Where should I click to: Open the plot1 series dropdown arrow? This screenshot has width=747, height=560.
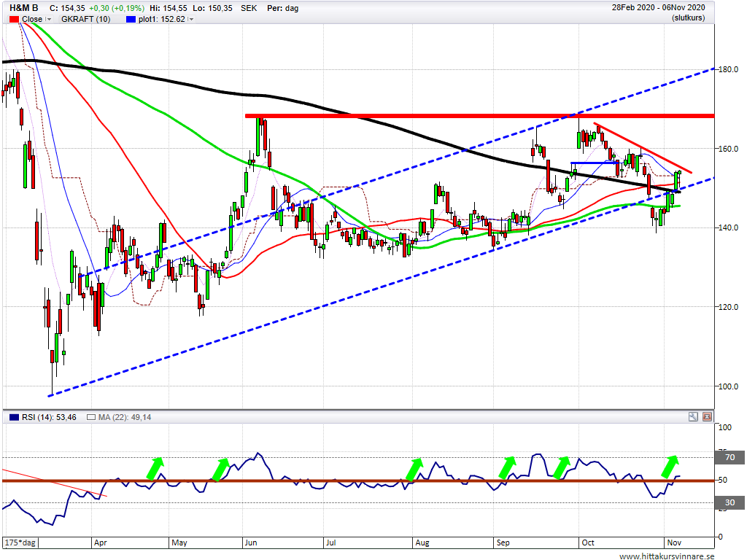tap(191, 19)
